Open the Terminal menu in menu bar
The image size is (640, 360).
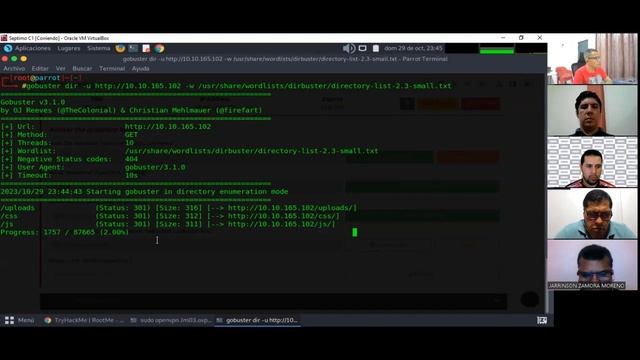point(112,69)
